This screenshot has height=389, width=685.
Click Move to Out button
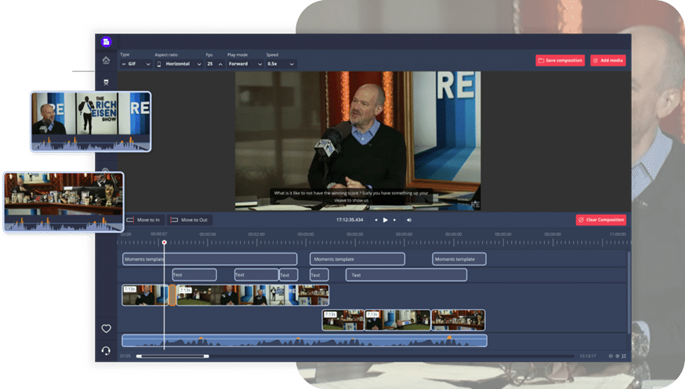pyautogui.click(x=190, y=220)
